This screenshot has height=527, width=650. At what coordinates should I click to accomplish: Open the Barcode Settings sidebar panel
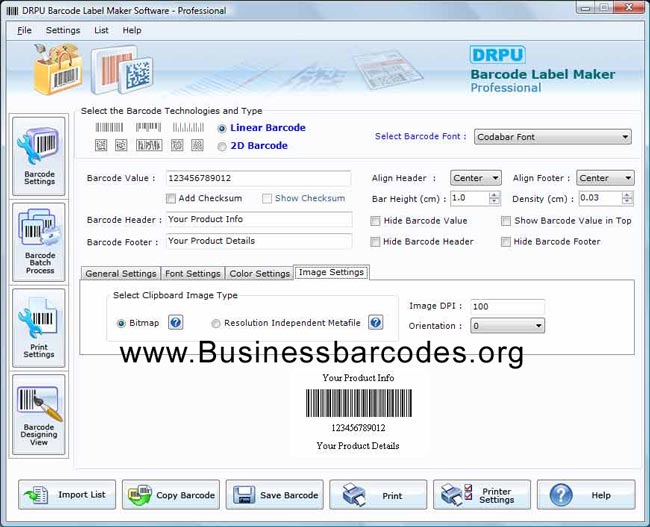(39, 156)
